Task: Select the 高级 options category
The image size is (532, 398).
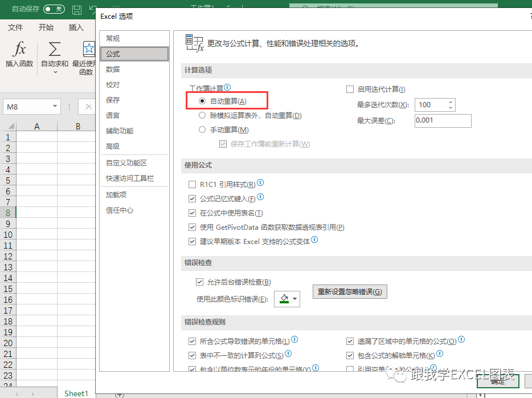Action: [134, 147]
